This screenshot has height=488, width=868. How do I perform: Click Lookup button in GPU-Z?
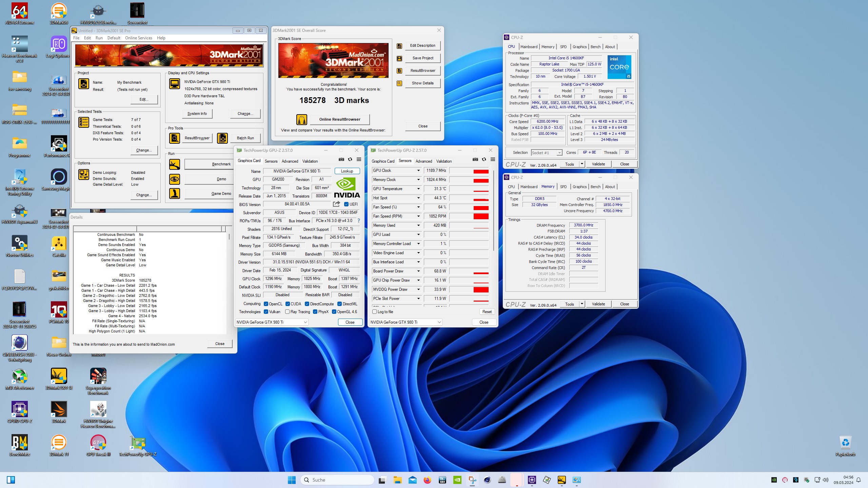[x=347, y=171]
